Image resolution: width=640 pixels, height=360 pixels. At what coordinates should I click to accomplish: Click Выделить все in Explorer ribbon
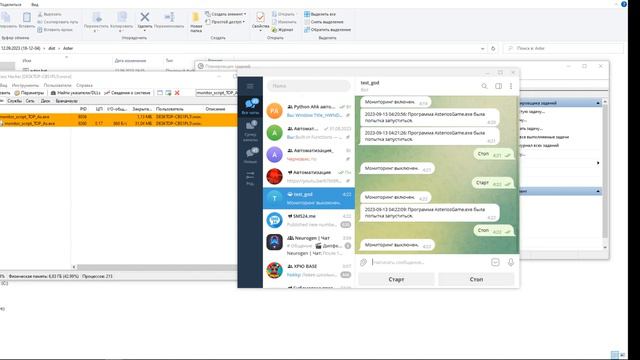point(320,14)
